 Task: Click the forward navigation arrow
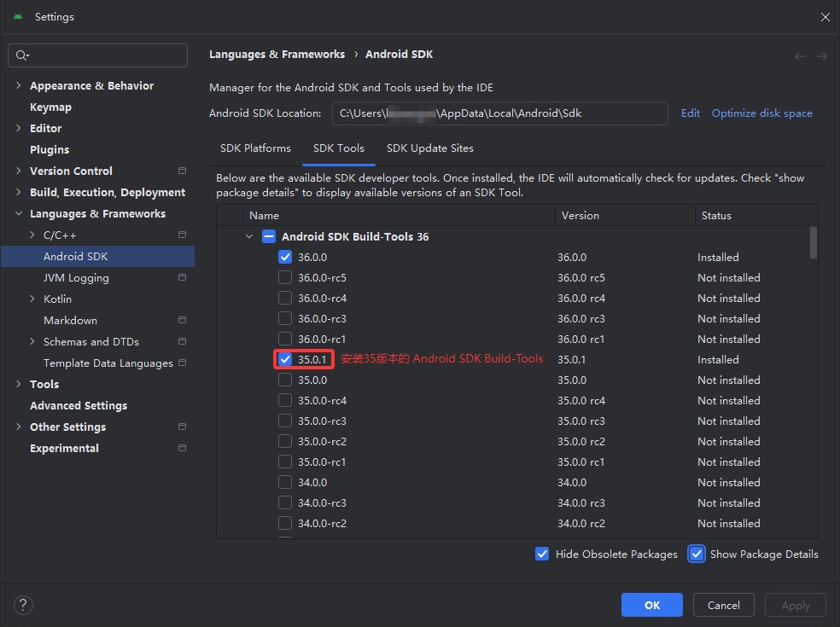[x=822, y=55]
